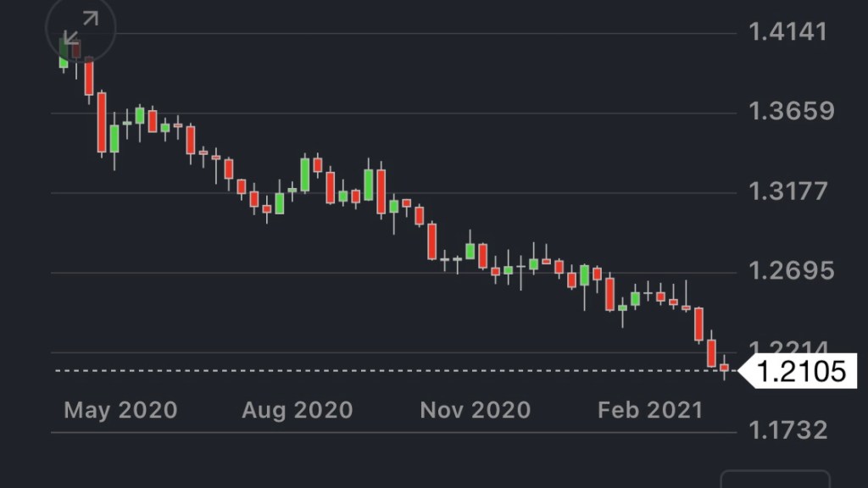Viewport: 868px width, 488px height.
Task: Tap the tallest red candle above May 2020
Action: [102, 122]
